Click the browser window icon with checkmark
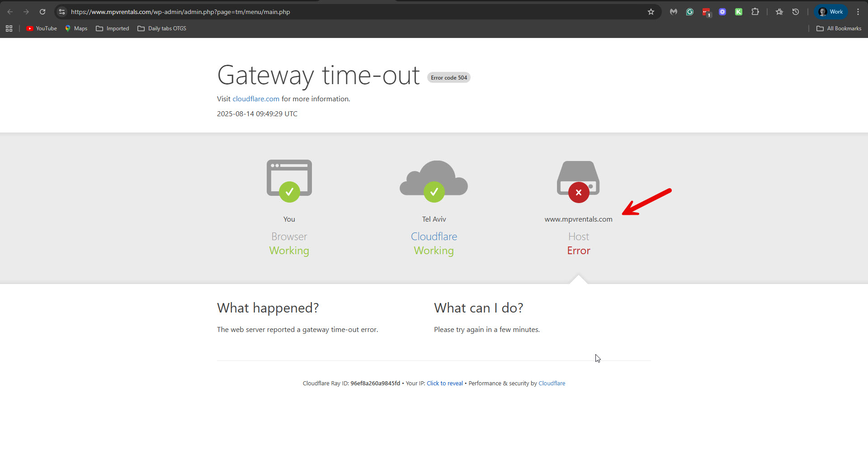 tap(289, 180)
